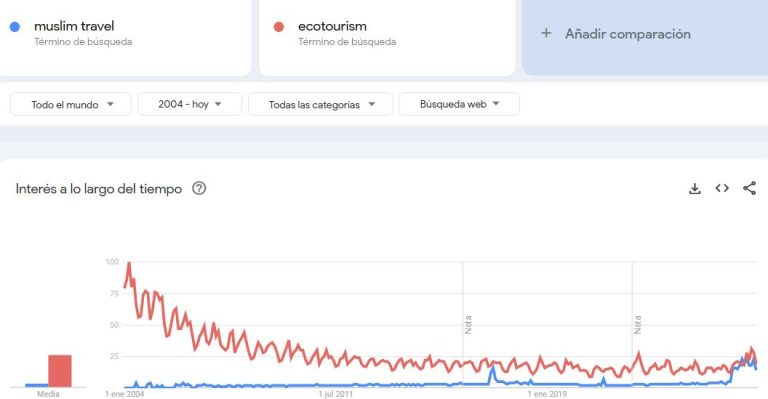Click the red Media average bar
Viewport: 768px width, 399px height.
[60, 371]
